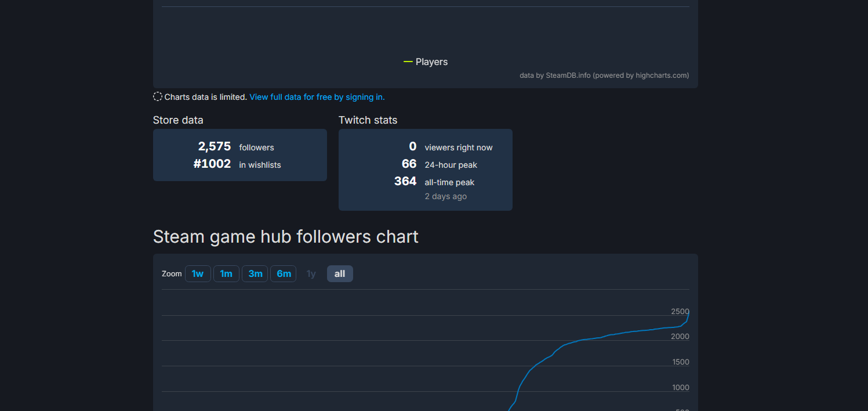Viewport: 868px width, 411px height.
Task: Click the SteamDB.info highcharts credit text
Action: 604,75
